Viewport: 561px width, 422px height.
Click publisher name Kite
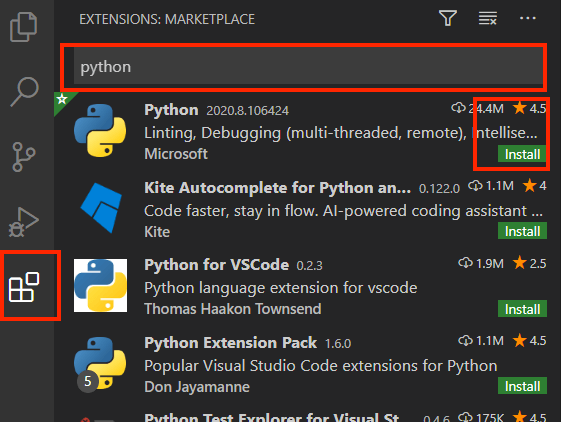(x=157, y=232)
